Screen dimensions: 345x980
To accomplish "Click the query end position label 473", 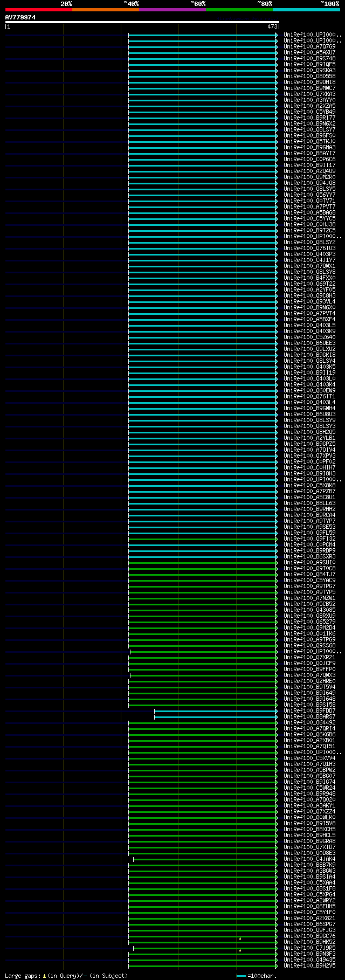I will click(x=272, y=26).
